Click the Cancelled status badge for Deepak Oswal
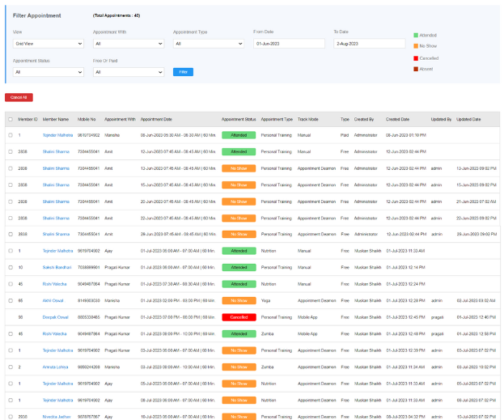504x420 pixels. tap(239, 316)
